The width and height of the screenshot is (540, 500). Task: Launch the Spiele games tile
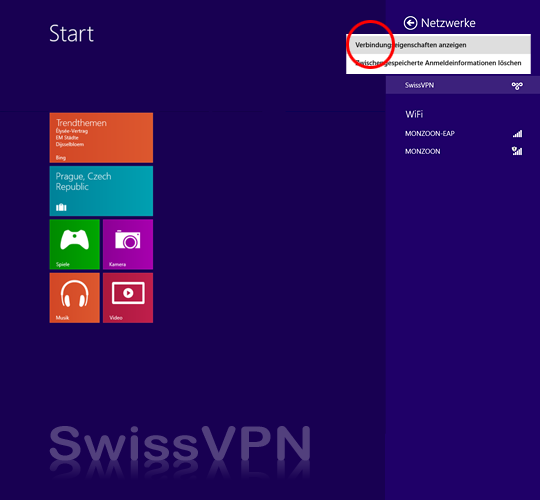tap(74, 244)
